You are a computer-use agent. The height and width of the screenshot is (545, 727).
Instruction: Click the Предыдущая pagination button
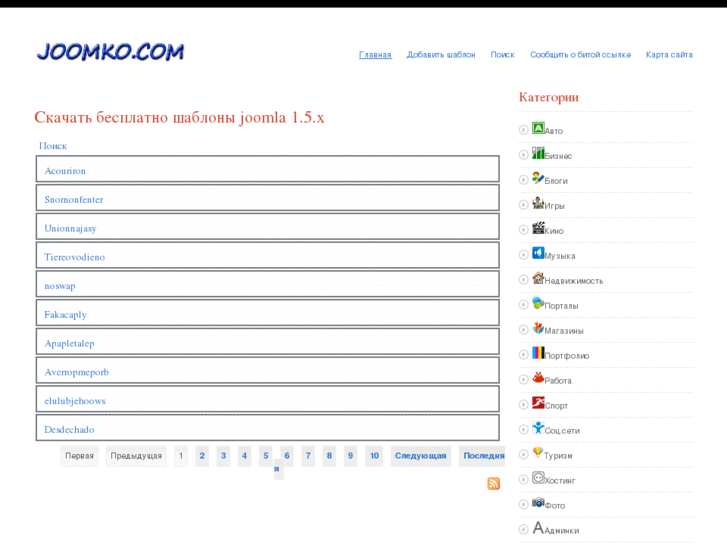click(x=136, y=456)
